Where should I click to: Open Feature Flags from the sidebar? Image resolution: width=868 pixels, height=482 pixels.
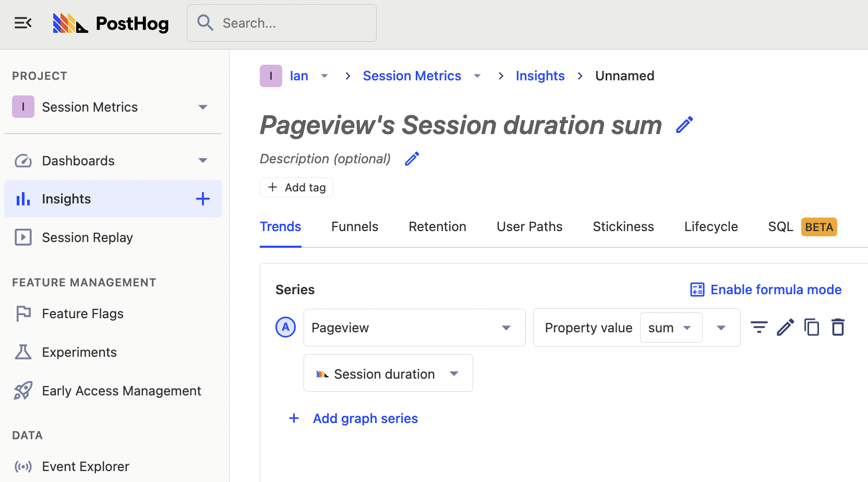pos(82,314)
